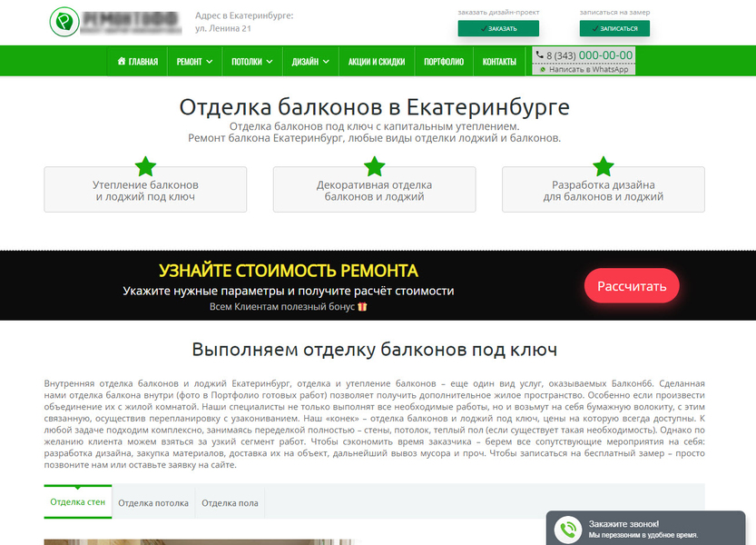Click the partial image below the tabs
Screen dimensions: 756x545
[x=200, y=542]
